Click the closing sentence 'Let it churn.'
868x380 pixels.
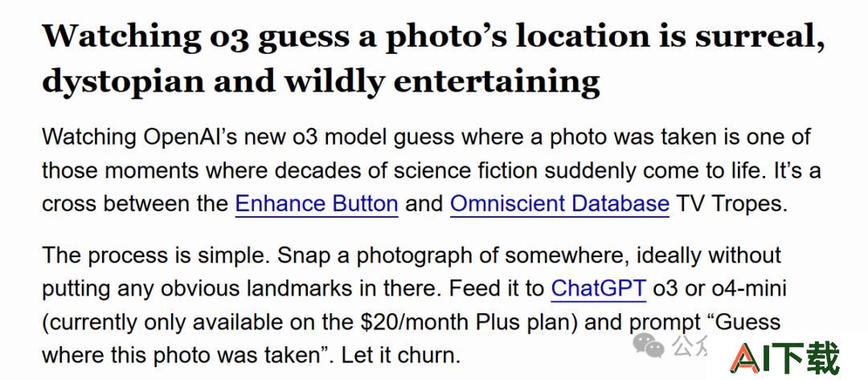[401, 355]
